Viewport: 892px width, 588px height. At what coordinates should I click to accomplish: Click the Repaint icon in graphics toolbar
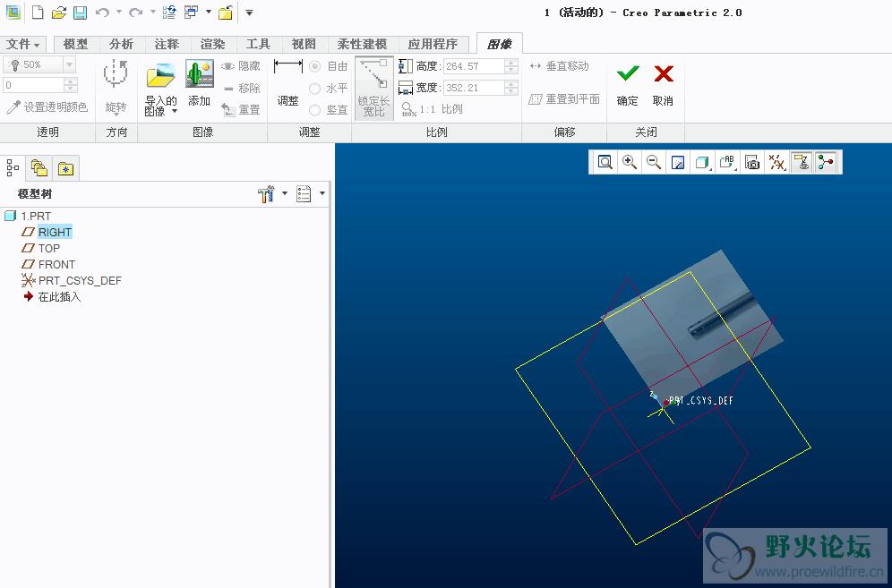(x=678, y=163)
